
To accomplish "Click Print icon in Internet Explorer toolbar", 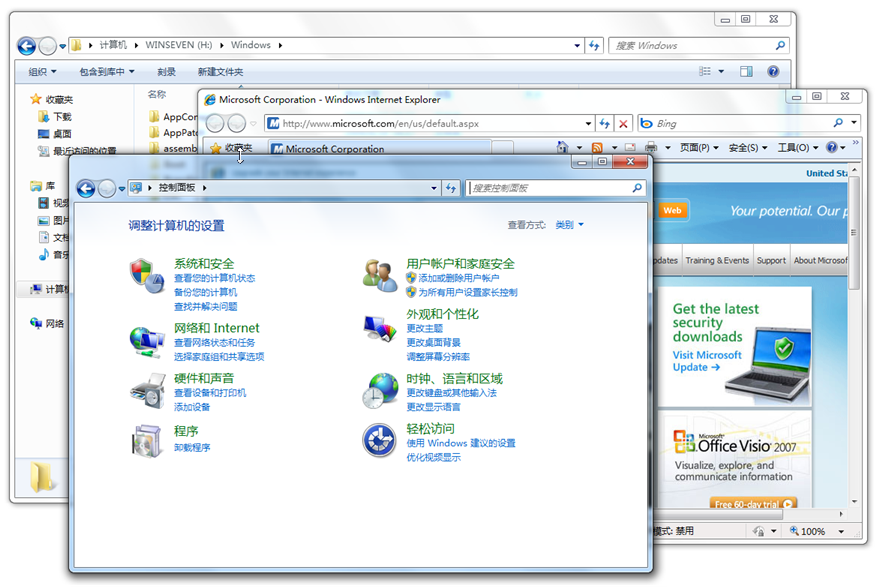I will point(651,147).
